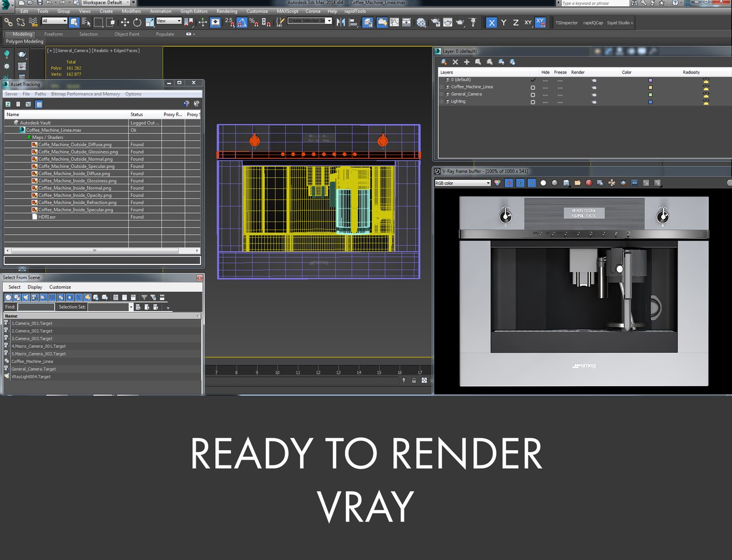The height and width of the screenshot is (560, 732).
Task: Collapse the Maps / Shaders tree node
Action: tap(29, 137)
